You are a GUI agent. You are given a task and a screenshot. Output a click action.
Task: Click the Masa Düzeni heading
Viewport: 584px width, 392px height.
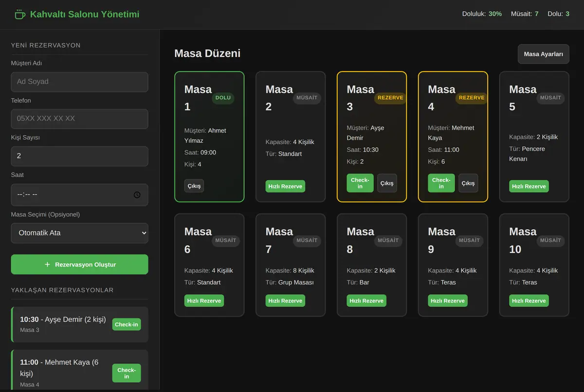click(207, 53)
